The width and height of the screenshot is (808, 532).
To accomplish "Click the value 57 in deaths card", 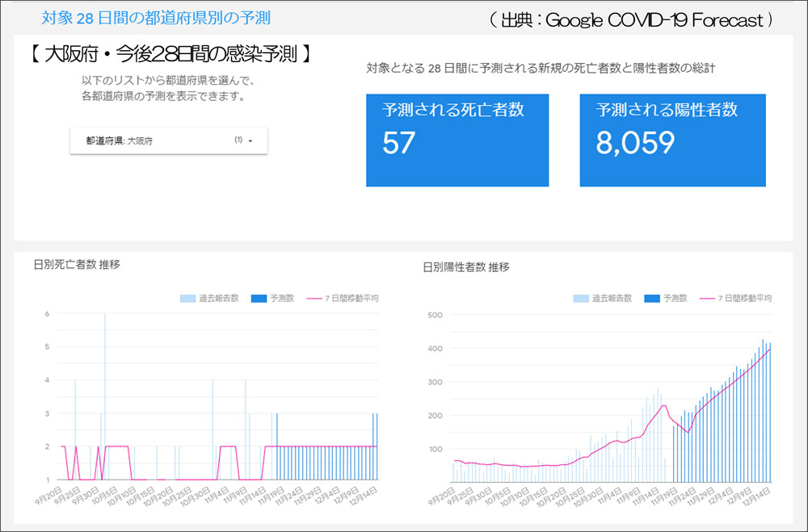I will 398,143.
